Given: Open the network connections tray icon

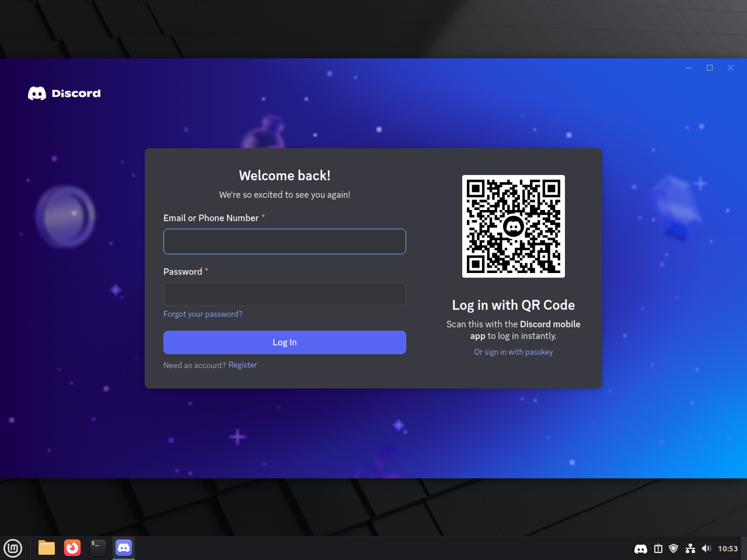Looking at the screenshot, I should point(690,548).
